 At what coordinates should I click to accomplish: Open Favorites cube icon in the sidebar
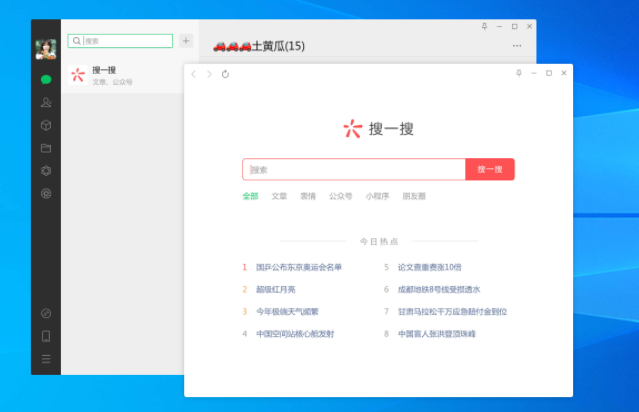46,125
